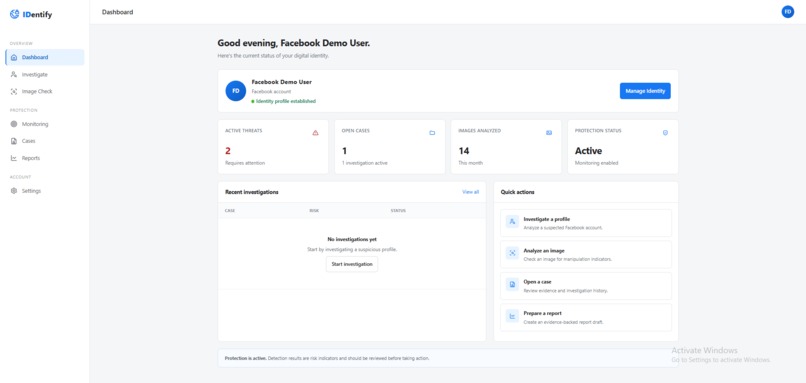Click the folder icon on Open Cases card
The image size is (806, 383).
[432, 133]
